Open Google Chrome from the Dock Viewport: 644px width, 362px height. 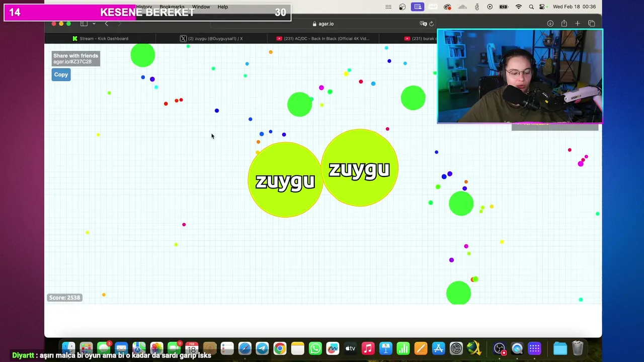coord(280,348)
